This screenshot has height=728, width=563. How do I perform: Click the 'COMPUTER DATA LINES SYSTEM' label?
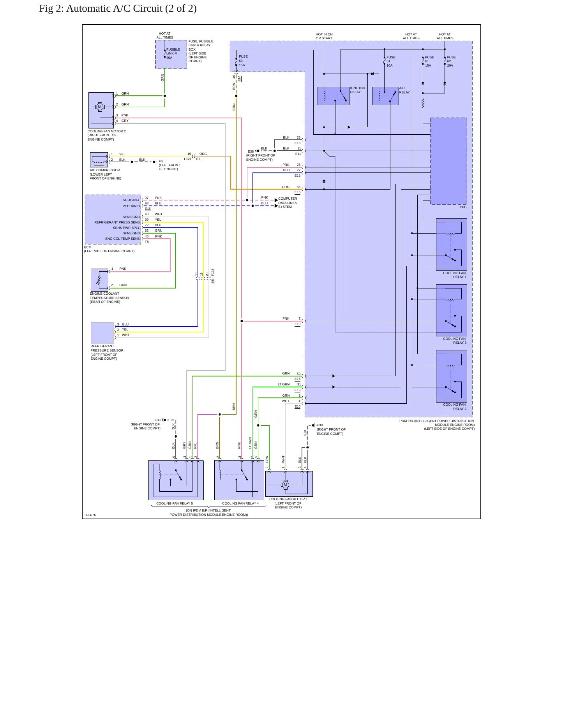coord(288,202)
